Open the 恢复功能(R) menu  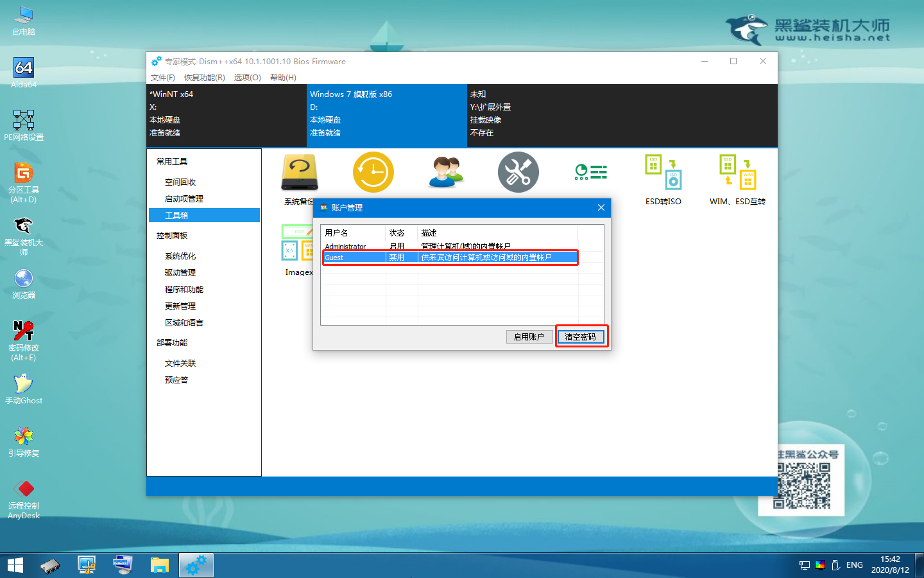(x=205, y=78)
